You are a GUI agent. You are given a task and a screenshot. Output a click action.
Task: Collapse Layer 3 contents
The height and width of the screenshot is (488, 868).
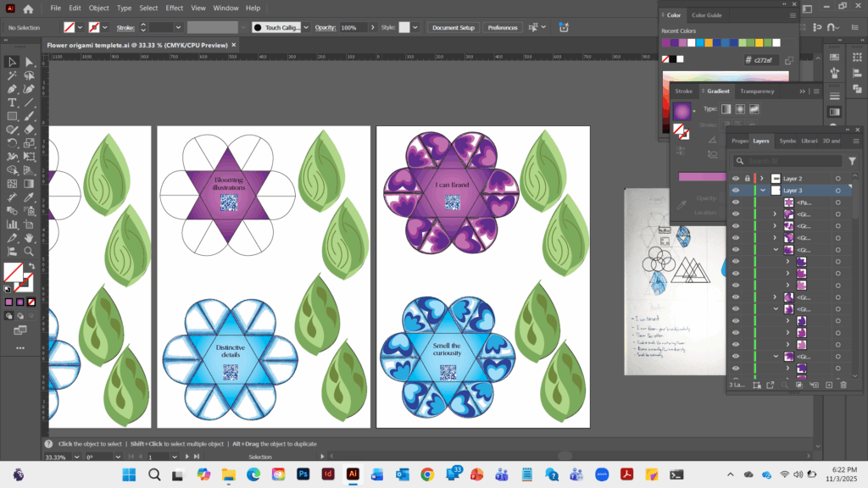point(762,191)
